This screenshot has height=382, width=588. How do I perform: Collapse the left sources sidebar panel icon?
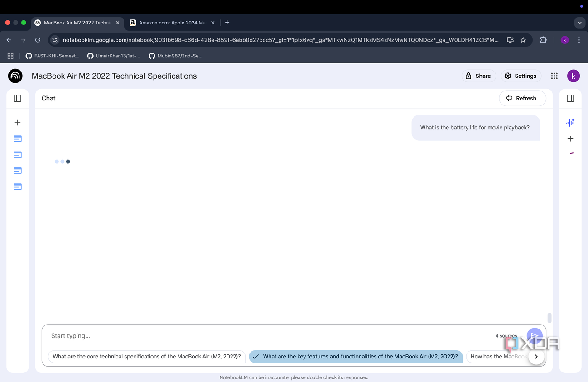(x=18, y=98)
